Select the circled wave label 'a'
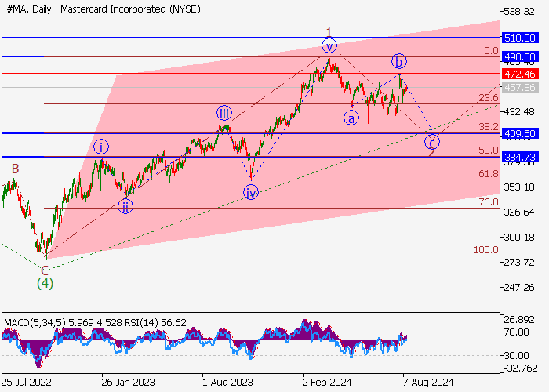 [351, 118]
